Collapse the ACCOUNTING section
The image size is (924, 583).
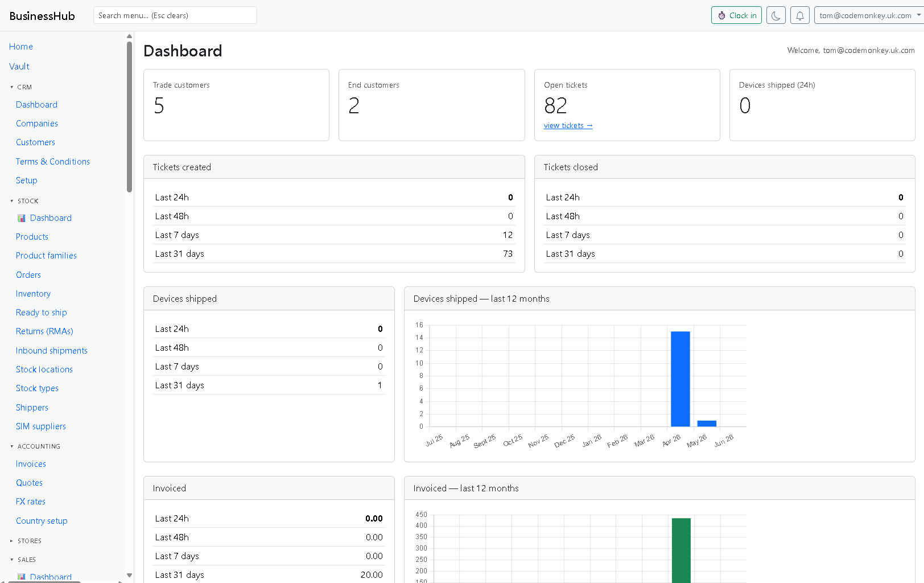[35, 446]
